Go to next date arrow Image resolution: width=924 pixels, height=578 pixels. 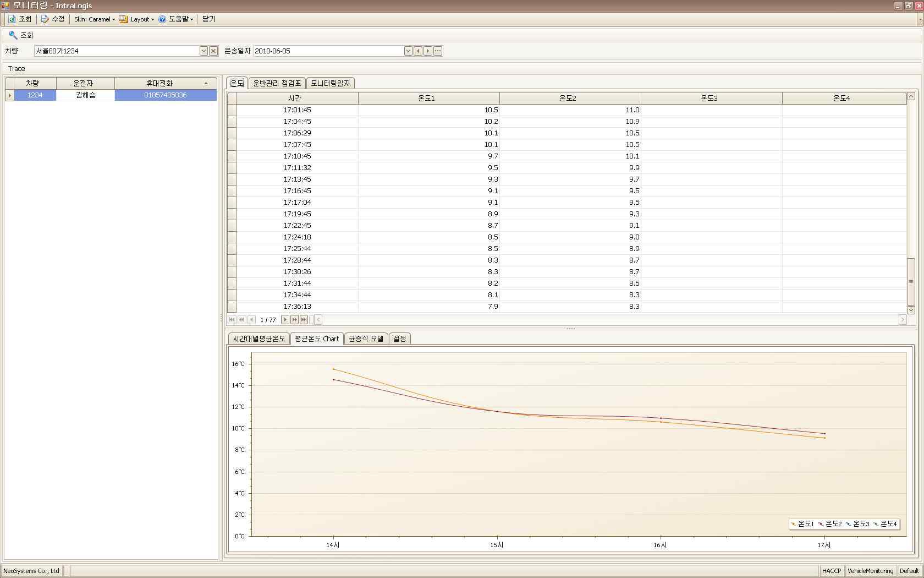[427, 51]
